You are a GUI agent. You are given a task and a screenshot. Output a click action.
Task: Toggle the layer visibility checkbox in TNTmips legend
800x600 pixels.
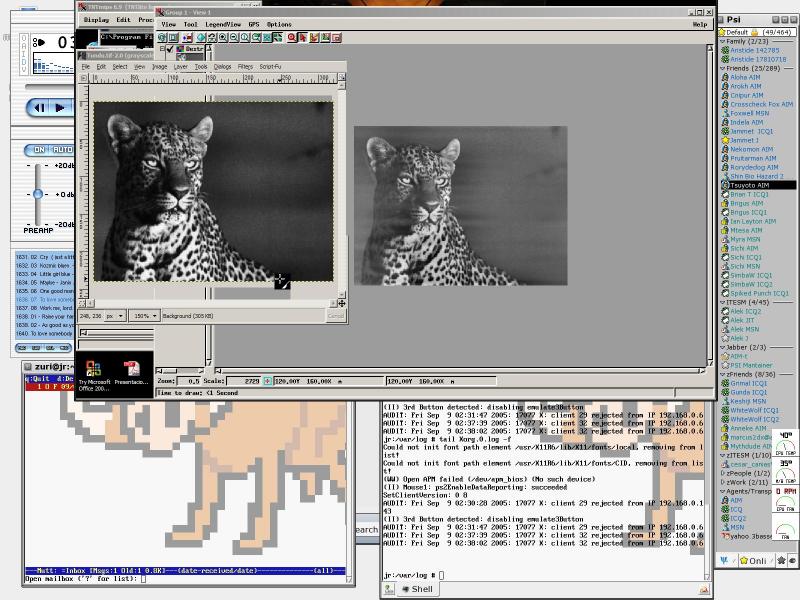click(x=170, y=48)
